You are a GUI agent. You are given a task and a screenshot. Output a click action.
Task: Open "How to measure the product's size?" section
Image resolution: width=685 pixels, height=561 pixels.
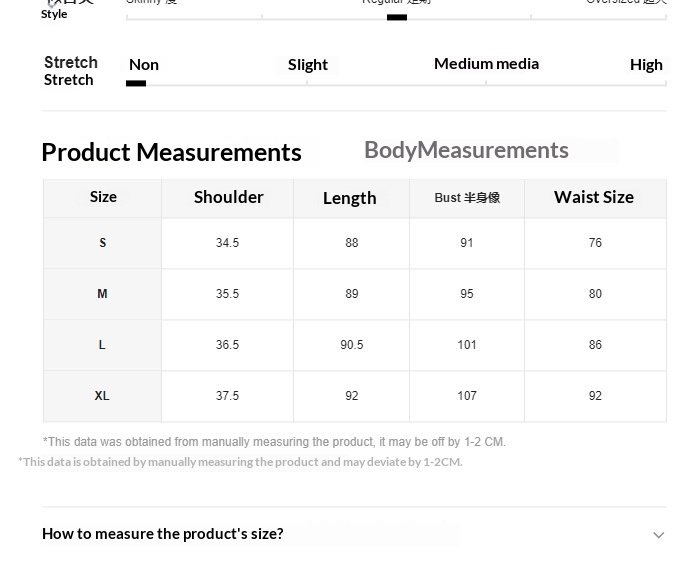(163, 534)
